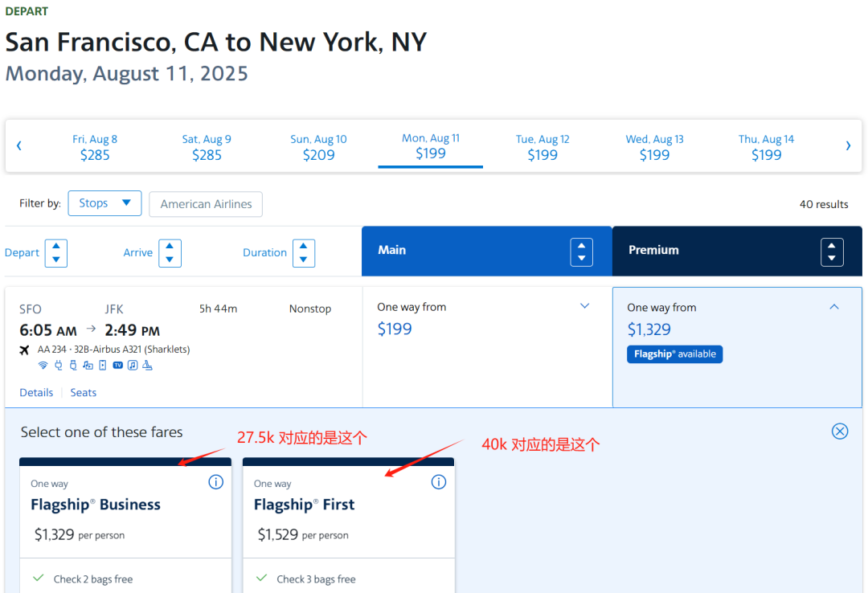
Task: Collapse the Premium fare options
Action: [x=834, y=307]
